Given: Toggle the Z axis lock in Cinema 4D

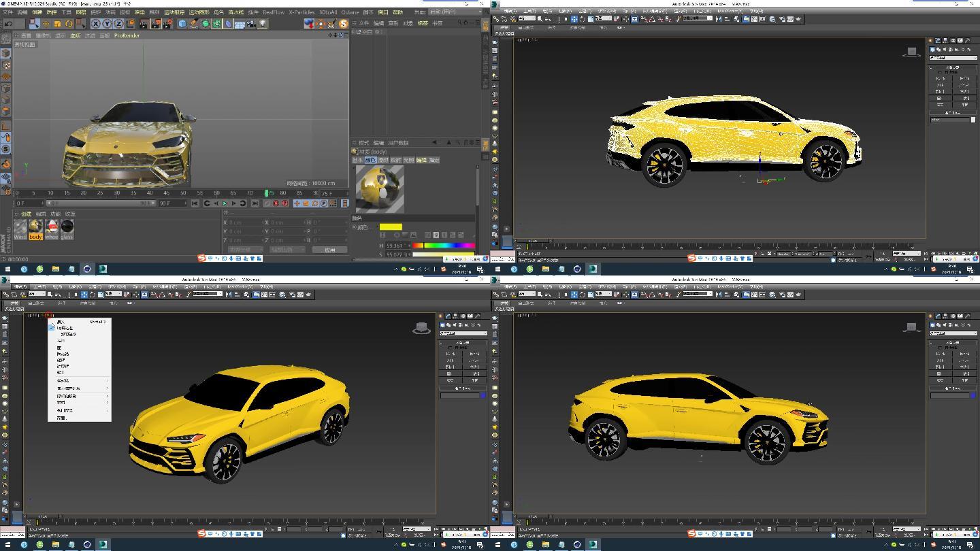Looking at the screenshot, I should (x=119, y=24).
